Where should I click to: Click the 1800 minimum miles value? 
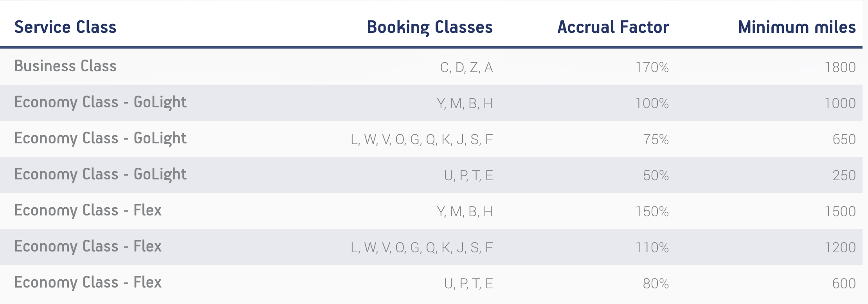pos(840,67)
